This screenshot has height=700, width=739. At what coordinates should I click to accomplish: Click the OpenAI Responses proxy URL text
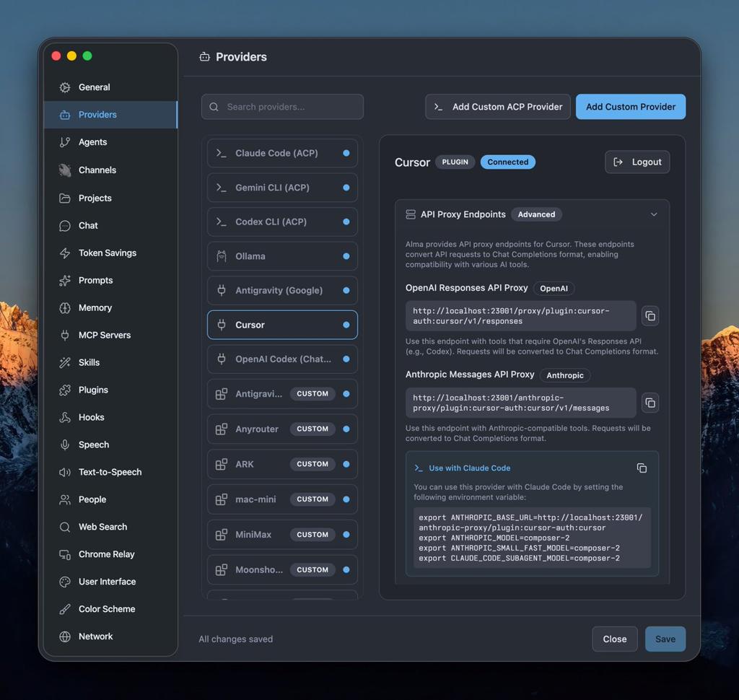(511, 316)
